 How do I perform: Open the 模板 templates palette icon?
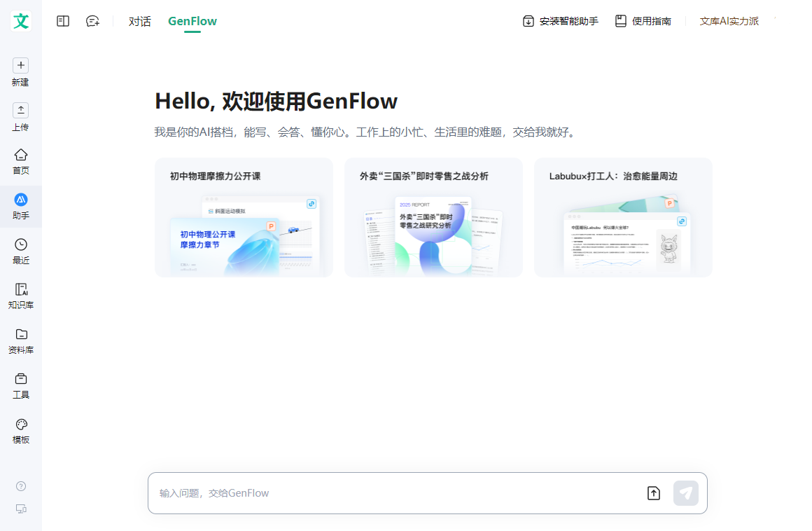click(20, 424)
